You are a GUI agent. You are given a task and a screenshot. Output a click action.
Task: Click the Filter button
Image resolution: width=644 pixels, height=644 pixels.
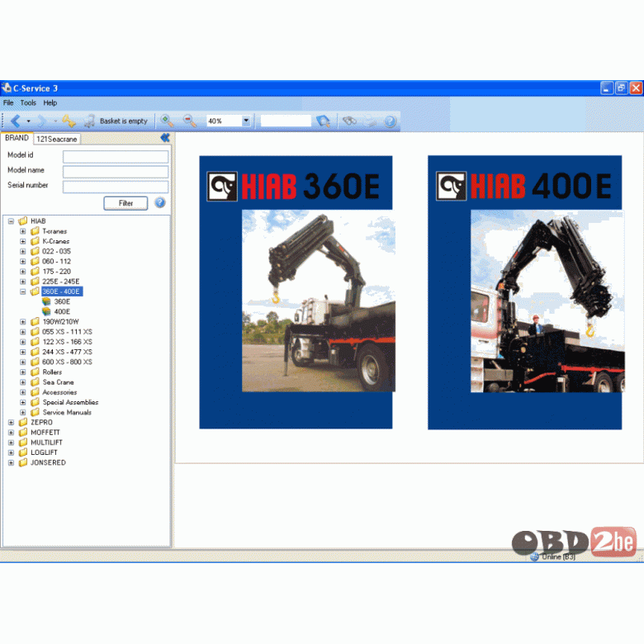[x=125, y=203]
